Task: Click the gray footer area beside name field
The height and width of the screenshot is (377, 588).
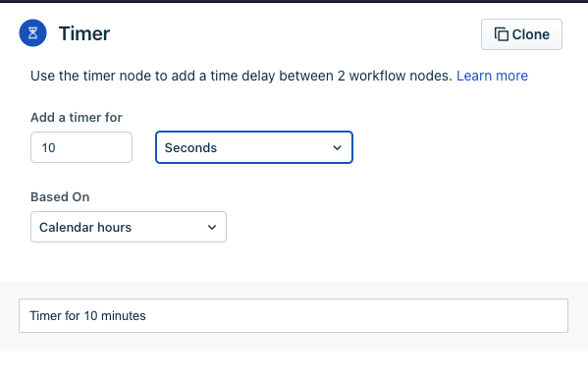Action: click(x=294, y=342)
